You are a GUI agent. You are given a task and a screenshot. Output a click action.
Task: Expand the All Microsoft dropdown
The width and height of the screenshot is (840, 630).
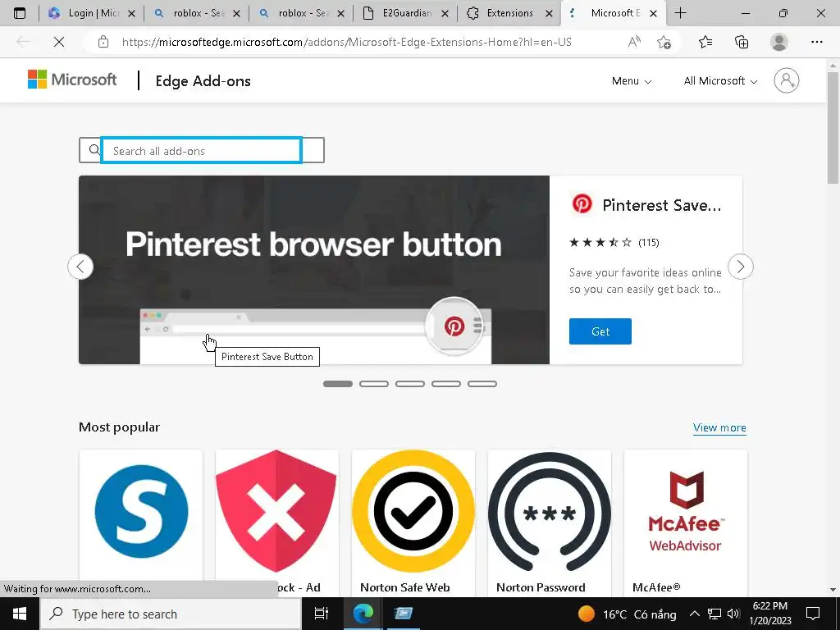pos(720,81)
